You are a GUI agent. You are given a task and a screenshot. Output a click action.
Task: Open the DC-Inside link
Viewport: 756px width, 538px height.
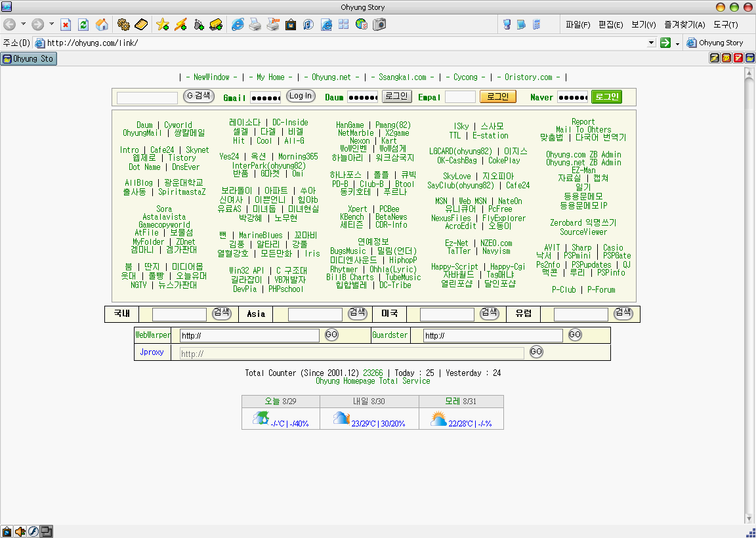290,123
